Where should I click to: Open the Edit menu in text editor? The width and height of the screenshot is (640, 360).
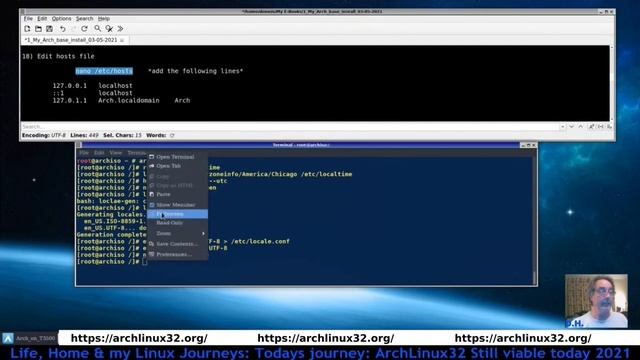(42, 19)
